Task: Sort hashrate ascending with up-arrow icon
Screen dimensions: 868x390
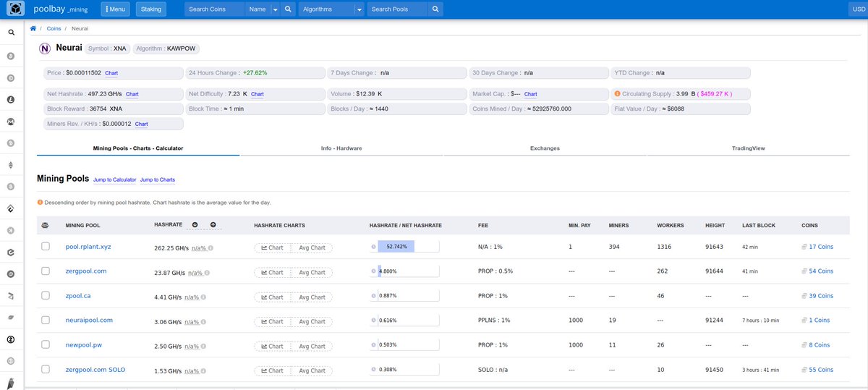Action: 213,225
